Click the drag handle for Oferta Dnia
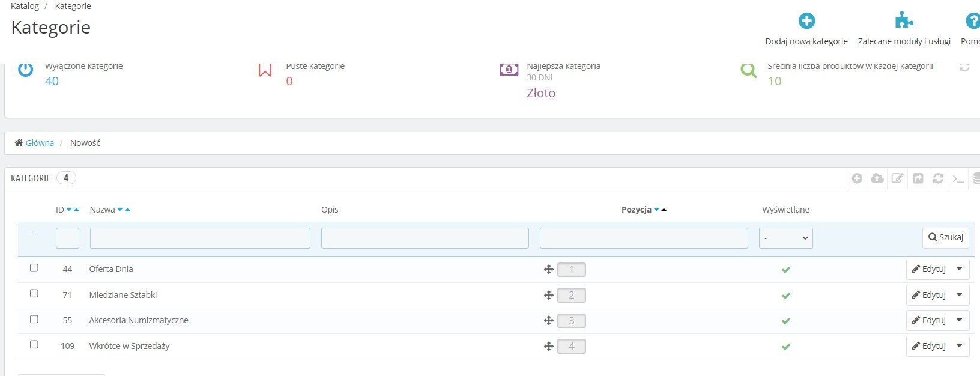 coord(548,270)
